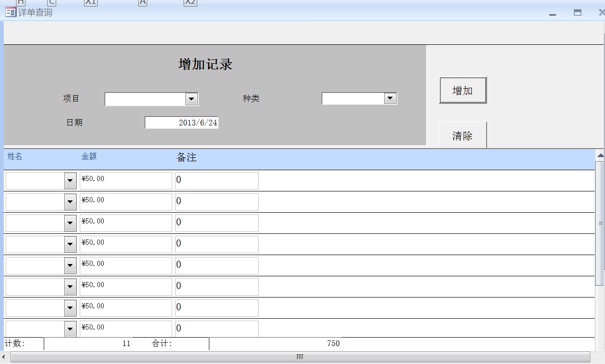Select the 计数 box showing 11

88,344
